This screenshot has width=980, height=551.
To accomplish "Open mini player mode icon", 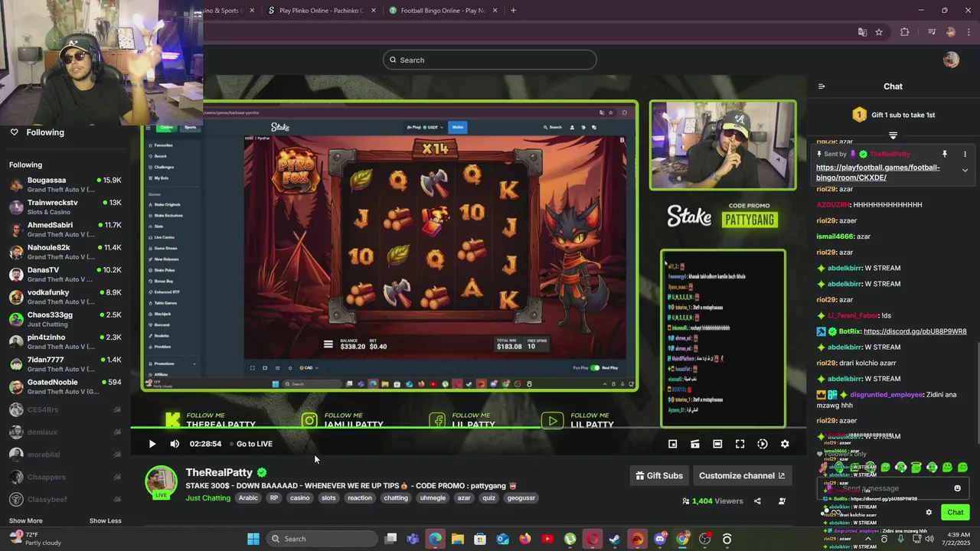I will click(x=672, y=444).
